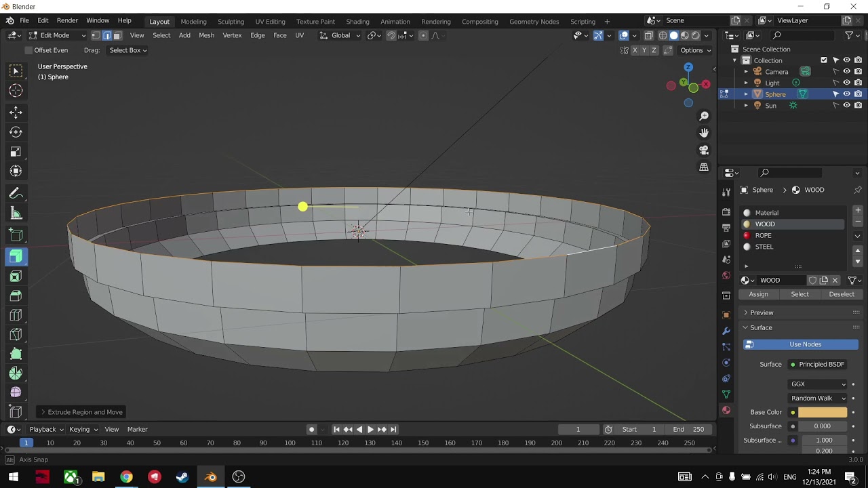The height and width of the screenshot is (488, 868).
Task: Select the Loop Cut tool
Action: coord(16,315)
